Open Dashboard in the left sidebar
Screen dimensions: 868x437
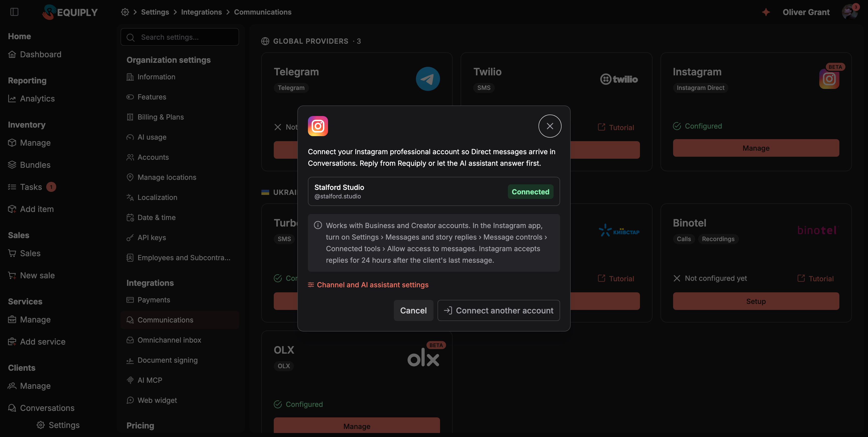(x=35, y=54)
